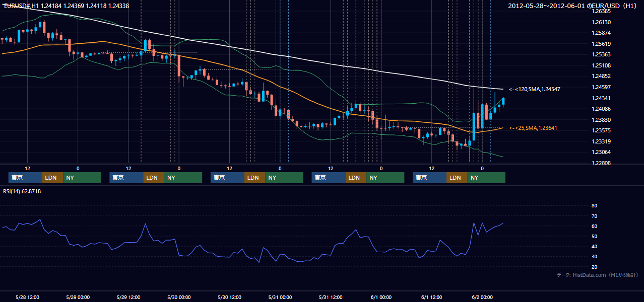Click price axis label 1.26385
Screen dimensions: 644x302
click(x=601, y=11)
